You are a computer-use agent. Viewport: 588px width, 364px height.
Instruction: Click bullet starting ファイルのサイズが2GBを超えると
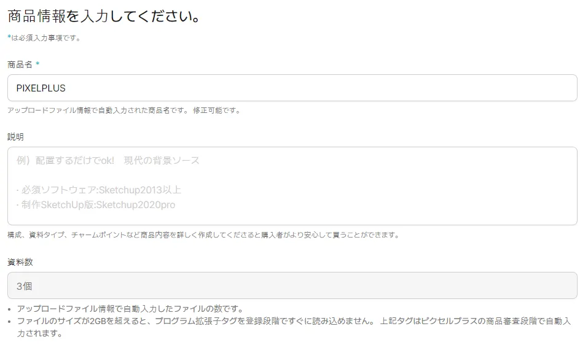[294, 327]
